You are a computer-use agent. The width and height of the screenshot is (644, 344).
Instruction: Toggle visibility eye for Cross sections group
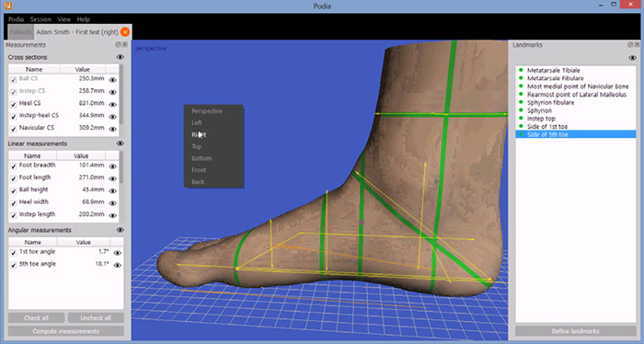[120, 57]
